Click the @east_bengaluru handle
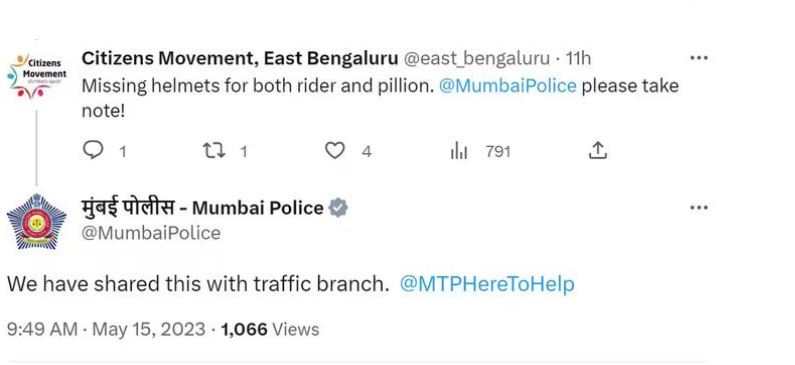This screenshot has height=365, width=795. [477, 59]
